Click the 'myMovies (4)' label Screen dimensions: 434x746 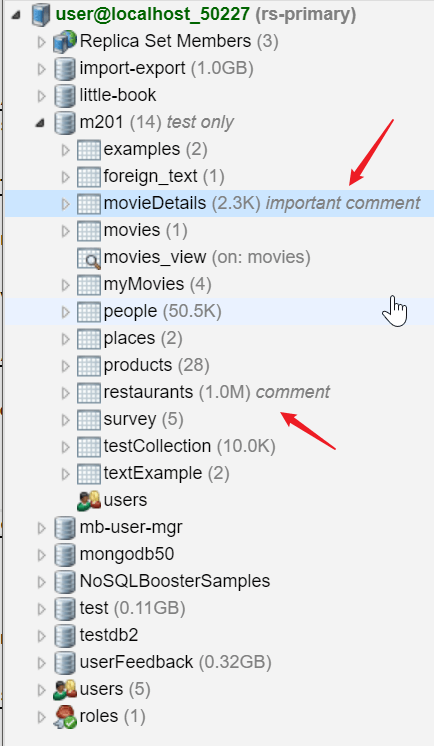point(158,285)
